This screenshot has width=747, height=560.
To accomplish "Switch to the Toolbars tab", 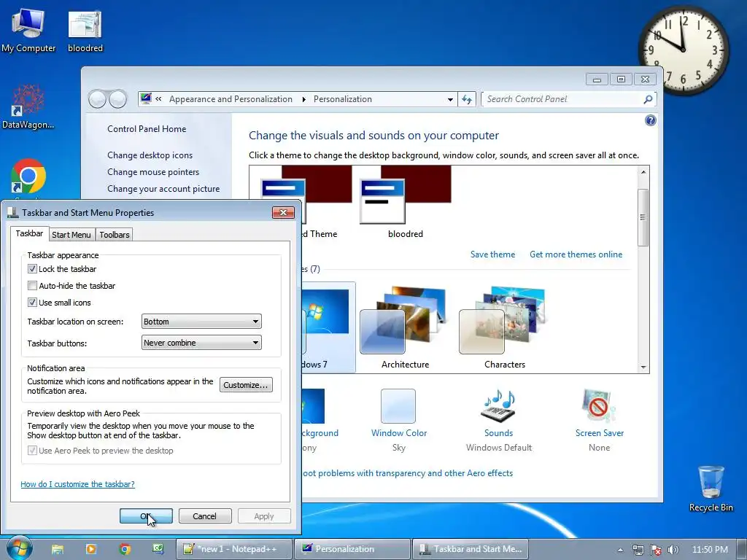I will point(115,235).
